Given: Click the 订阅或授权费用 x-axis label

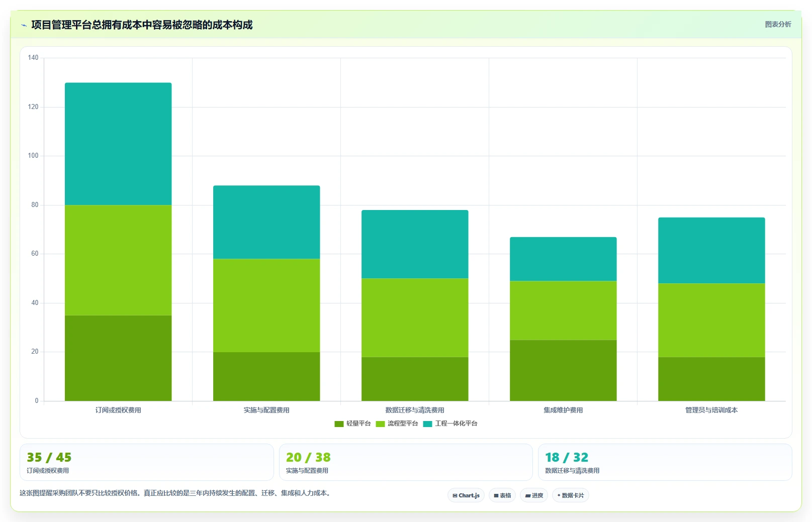Looking at the screenshot, I should coord(118,410).
